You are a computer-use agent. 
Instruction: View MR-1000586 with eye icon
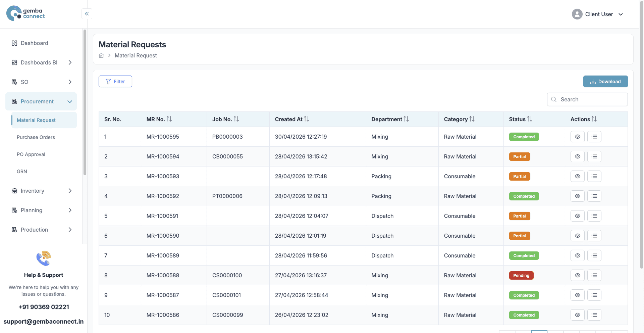(577, 315)
